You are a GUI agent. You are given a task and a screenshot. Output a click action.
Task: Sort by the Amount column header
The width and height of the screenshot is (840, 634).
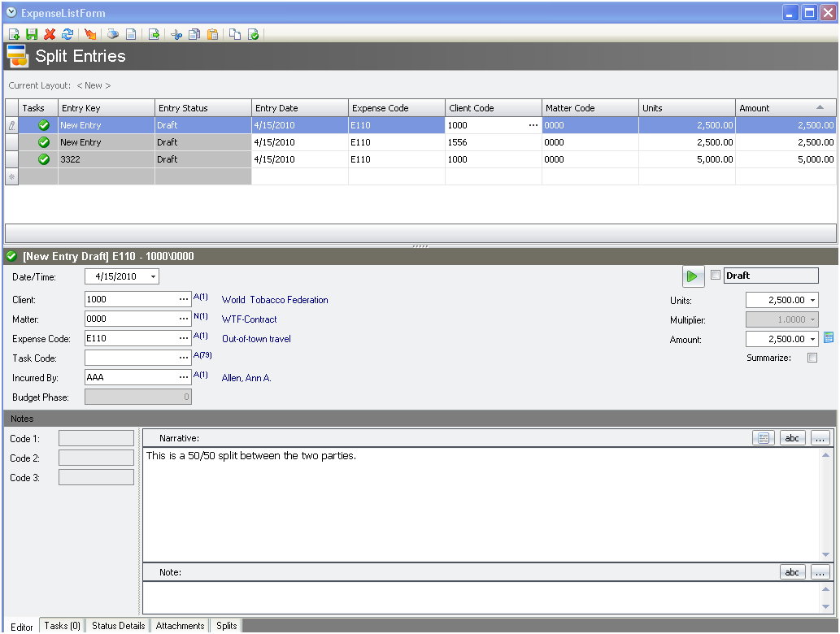(785, 108)
